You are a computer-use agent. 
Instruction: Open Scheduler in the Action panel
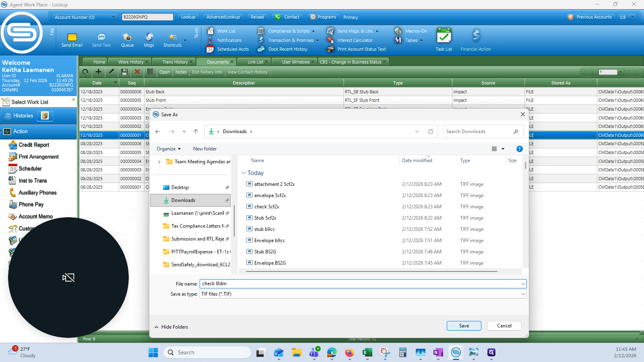(30, 169)
